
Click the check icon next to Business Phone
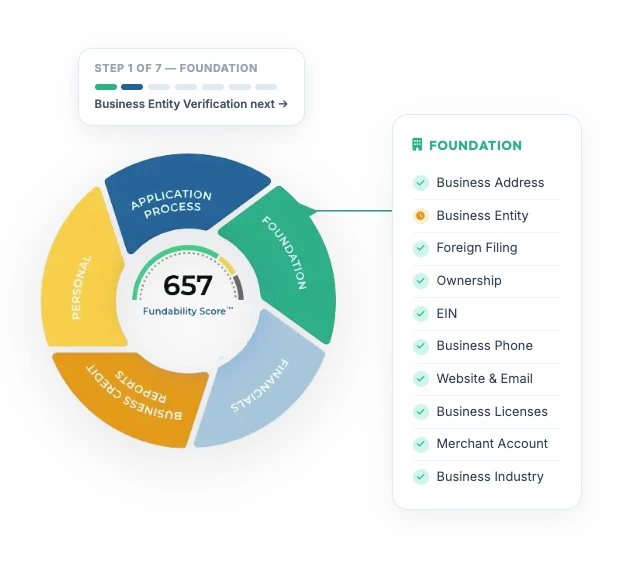(421, 346)
